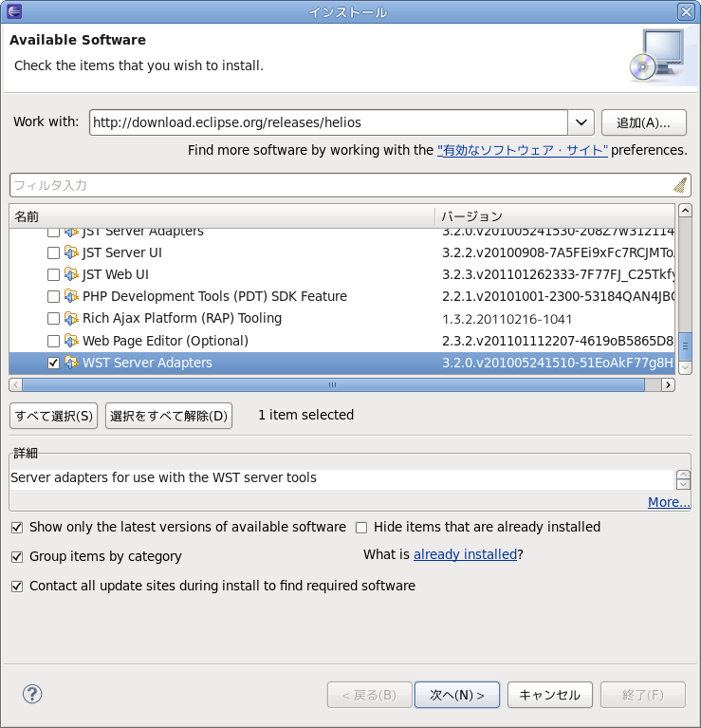701x728 pixels.
Task: Click the vertical scrollbar down arrow of software list
Action: (x=685, y=367)
